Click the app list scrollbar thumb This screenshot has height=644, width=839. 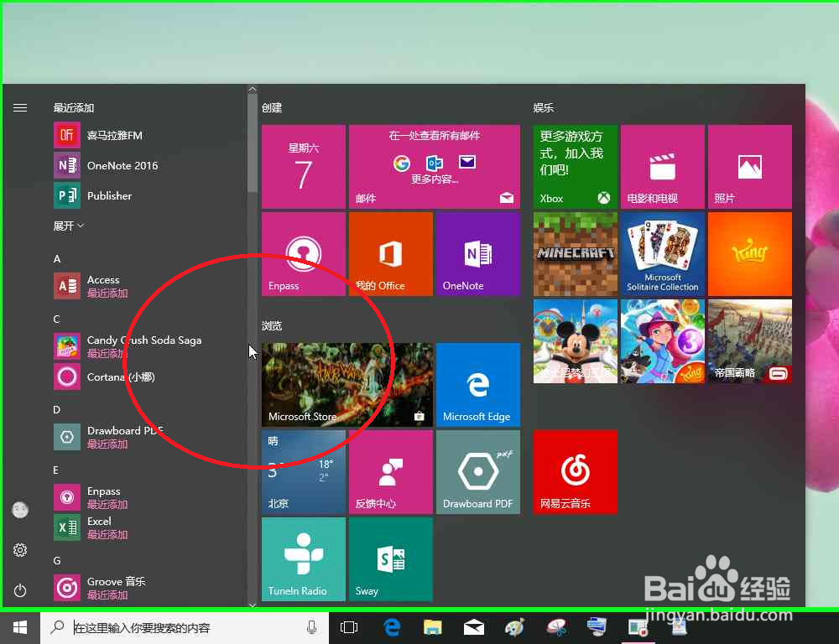[253, 143]
